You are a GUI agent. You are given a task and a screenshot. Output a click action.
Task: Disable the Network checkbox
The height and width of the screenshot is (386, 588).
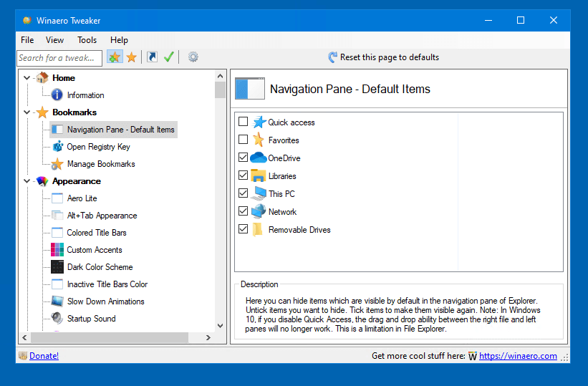click(x=243, y=211)
